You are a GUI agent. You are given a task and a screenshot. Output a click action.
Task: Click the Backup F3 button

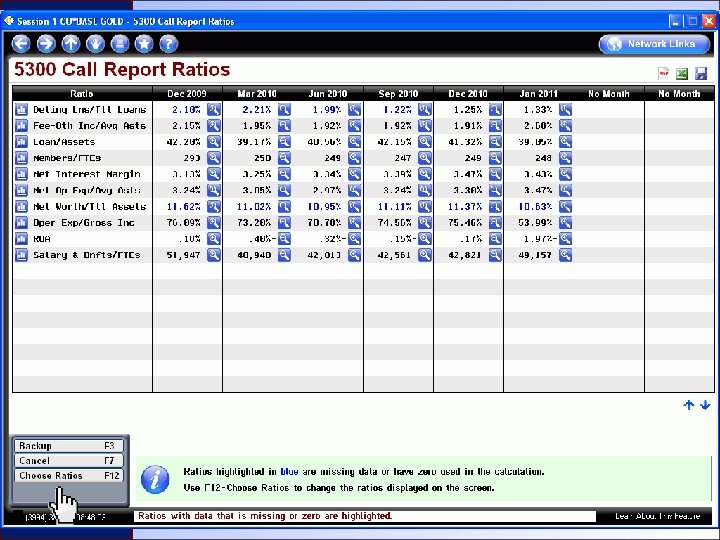pos(69,446)
